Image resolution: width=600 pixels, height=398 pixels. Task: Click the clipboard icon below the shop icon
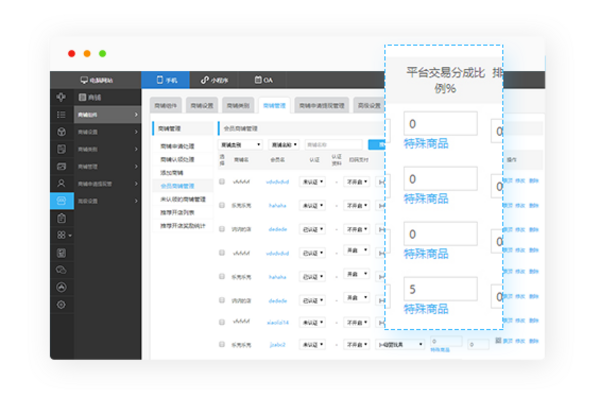(x=61, y=218)
